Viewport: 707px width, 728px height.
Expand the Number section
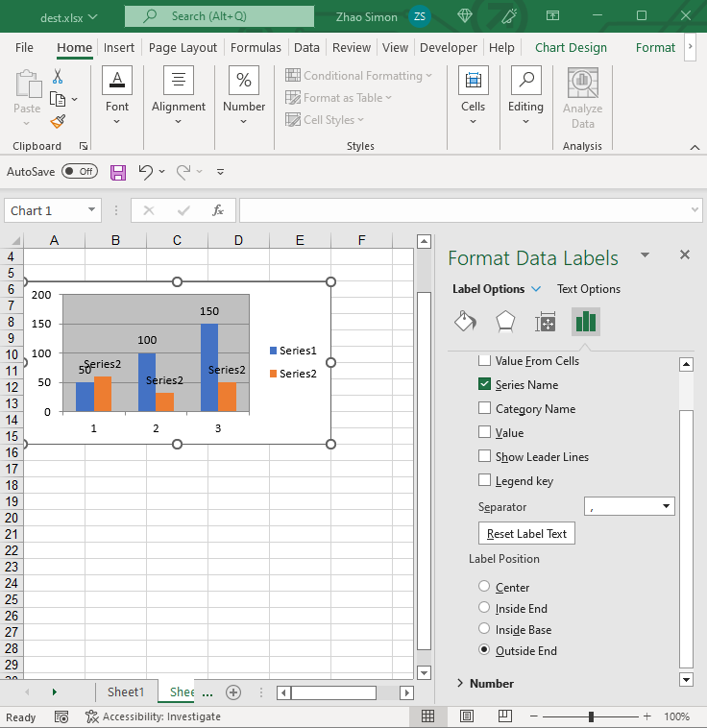pyautogui.click(x=461, y=684)
